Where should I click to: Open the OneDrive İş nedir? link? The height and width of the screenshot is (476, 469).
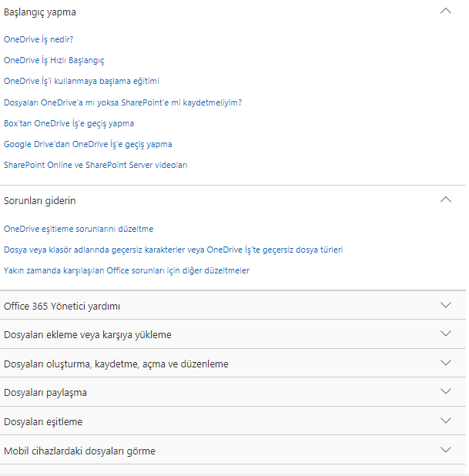point(39,39)
